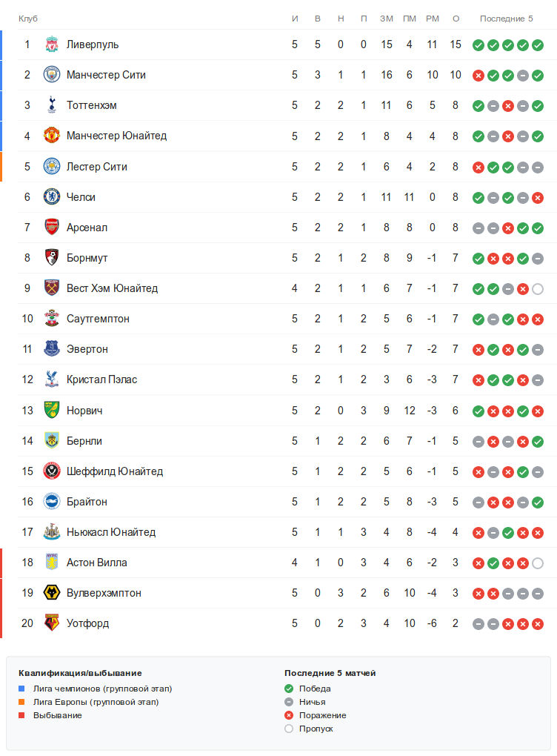The width and height of the screenshot is (557, 756).
Task: Click the Клуб column header
Action: coord(28,19)
